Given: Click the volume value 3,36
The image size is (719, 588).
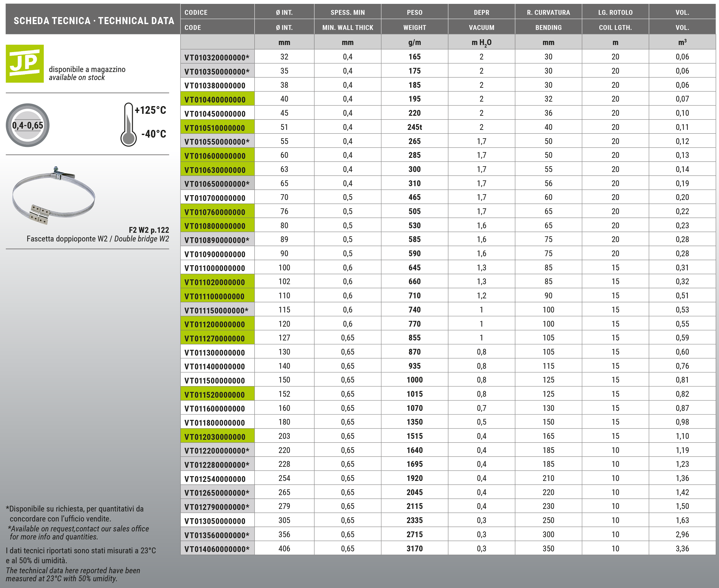Looking at the screenshot, I should coord(682,549).
